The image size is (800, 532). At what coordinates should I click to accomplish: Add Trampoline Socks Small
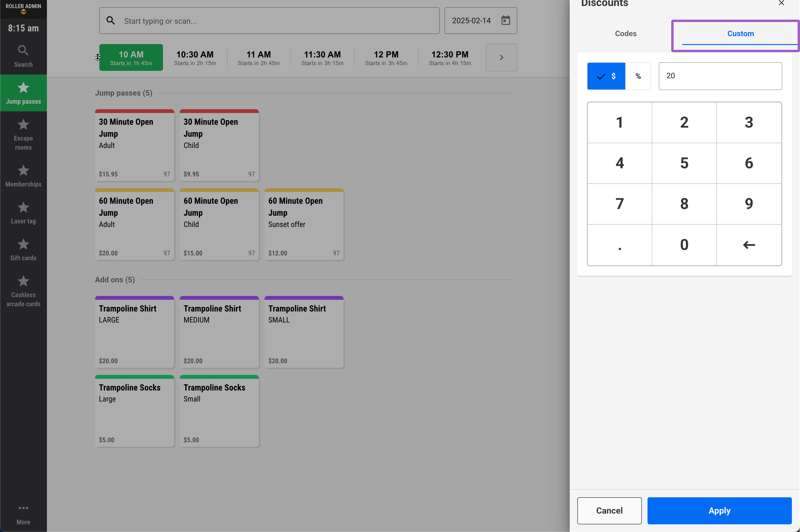click(x=219, y=411)
